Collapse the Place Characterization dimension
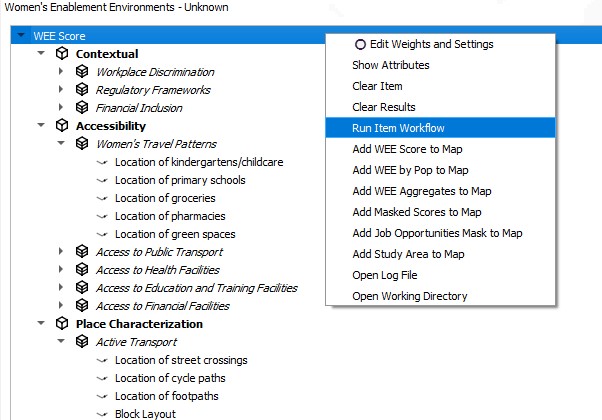The image size is (602, 420). click(x=41, y=323)
